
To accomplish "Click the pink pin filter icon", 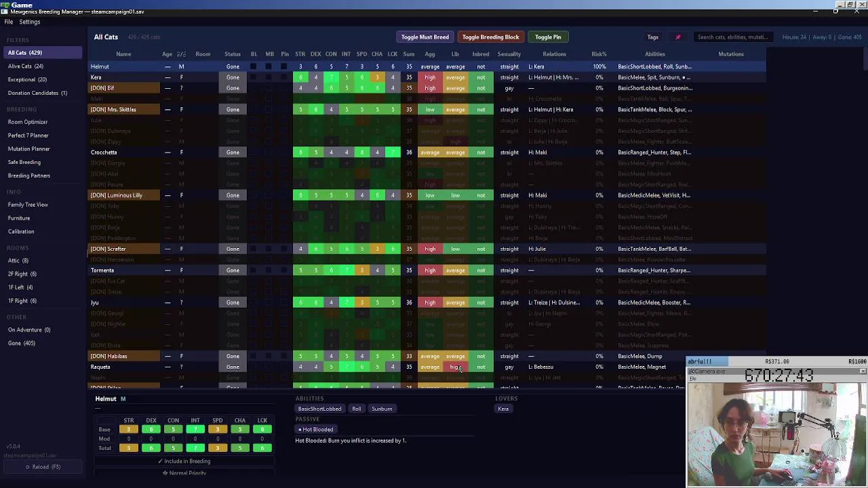I will pos(677,37).
